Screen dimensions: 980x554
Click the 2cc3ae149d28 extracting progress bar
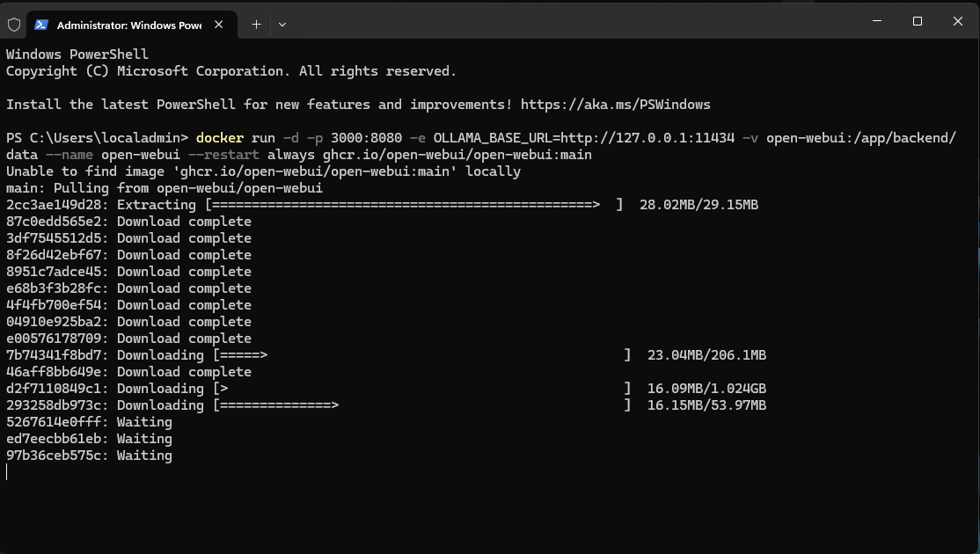pyautogui.click(x=414, y=205)
